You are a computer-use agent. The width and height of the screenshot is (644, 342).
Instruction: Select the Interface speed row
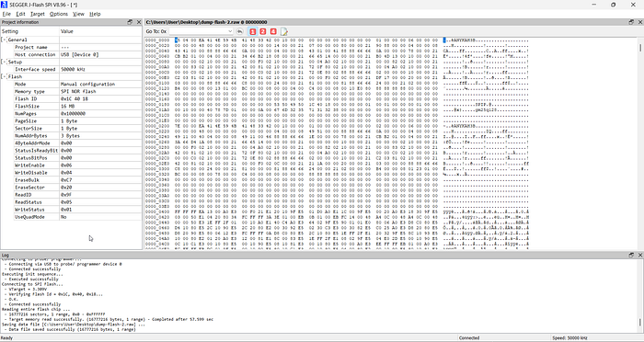click(71, 69)
